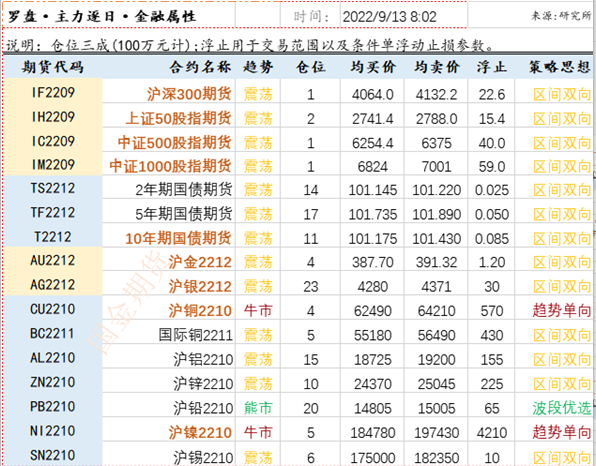
Task: Click the 策略思想 column header
Action: point(559,67)
